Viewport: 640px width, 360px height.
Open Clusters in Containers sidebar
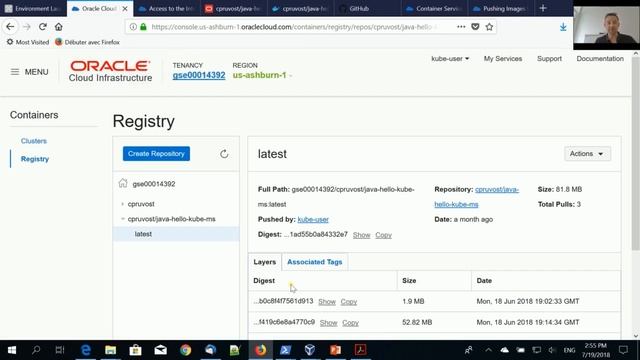tap(34, 141)
